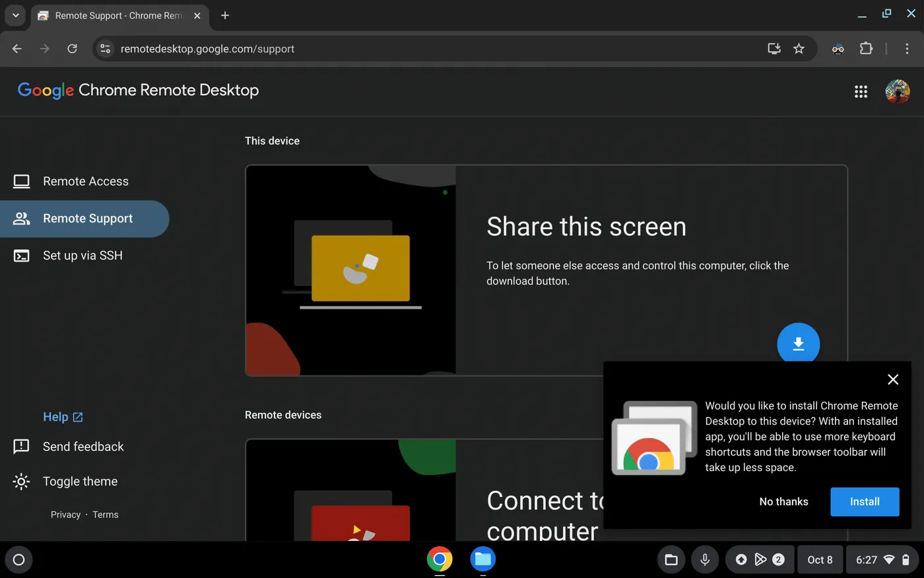The width and height of the screenshot is (924, 578).
Task: Click the sun icon beside Toggle theme
Action: click(21, 482)
